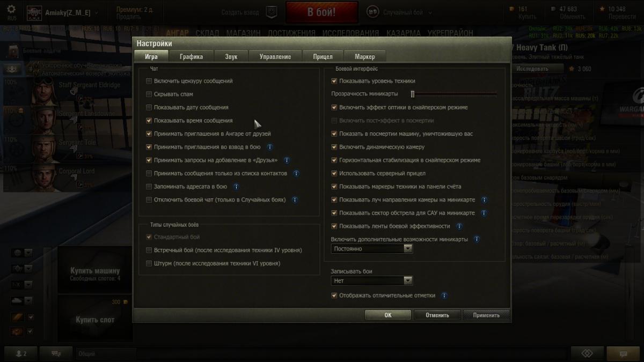Click info icon near «Включить дополнительные возможности миникарты»
The width and height of the screenshot is (644, 362).
(477, 239)
